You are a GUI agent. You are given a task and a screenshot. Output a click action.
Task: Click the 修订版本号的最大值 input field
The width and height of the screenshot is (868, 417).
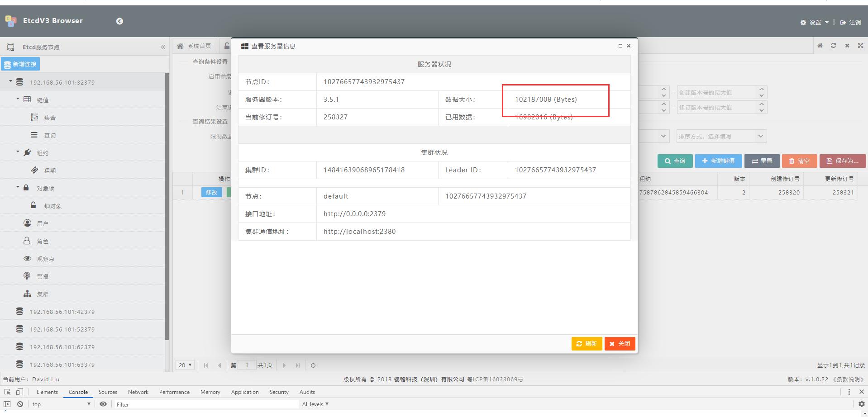click(x=716, y=107)
